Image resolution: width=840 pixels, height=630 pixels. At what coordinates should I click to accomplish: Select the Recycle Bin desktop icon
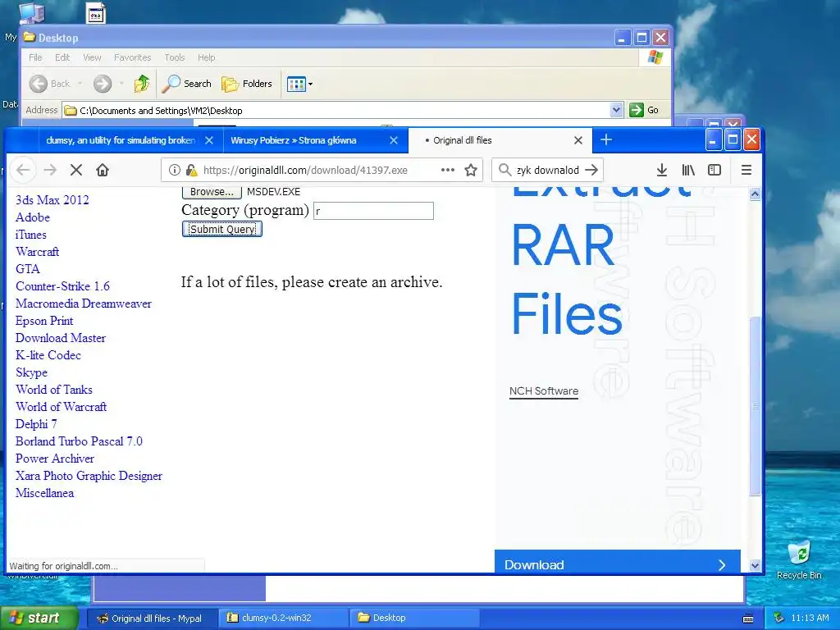click(799, 559)
